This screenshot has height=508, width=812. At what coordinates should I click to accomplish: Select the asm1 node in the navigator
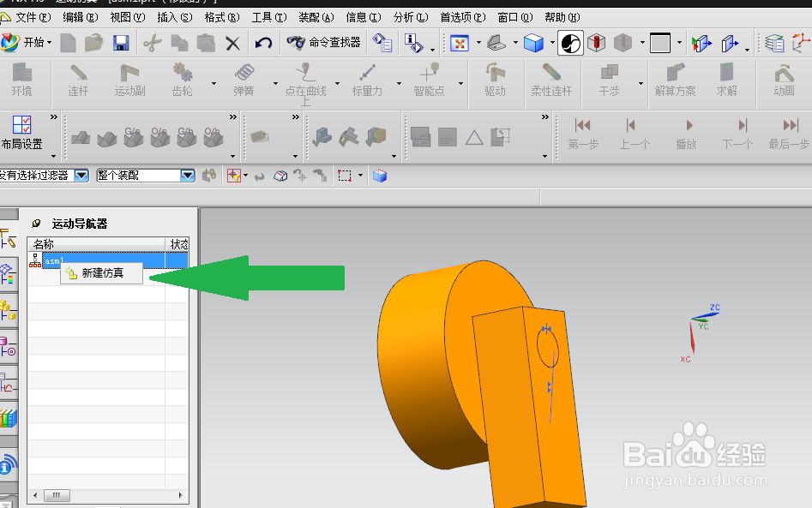pyautogui.click(x=54, y=260)
